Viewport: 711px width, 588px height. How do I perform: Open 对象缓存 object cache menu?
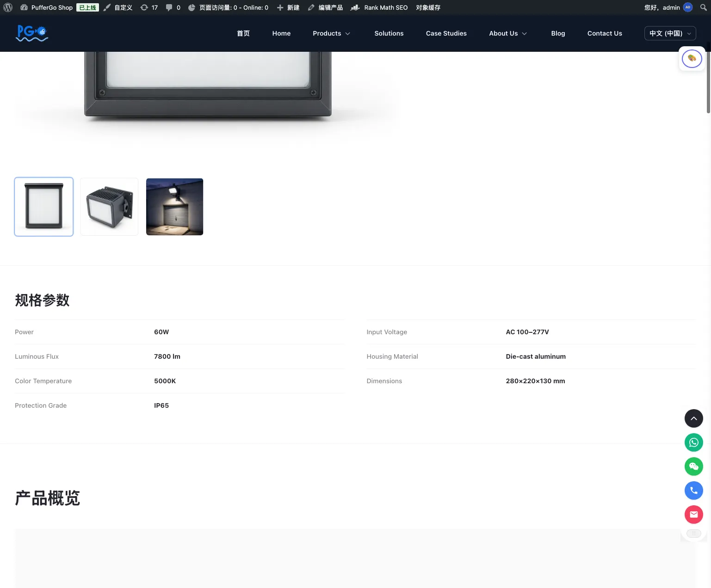click(x=428, y=7)
